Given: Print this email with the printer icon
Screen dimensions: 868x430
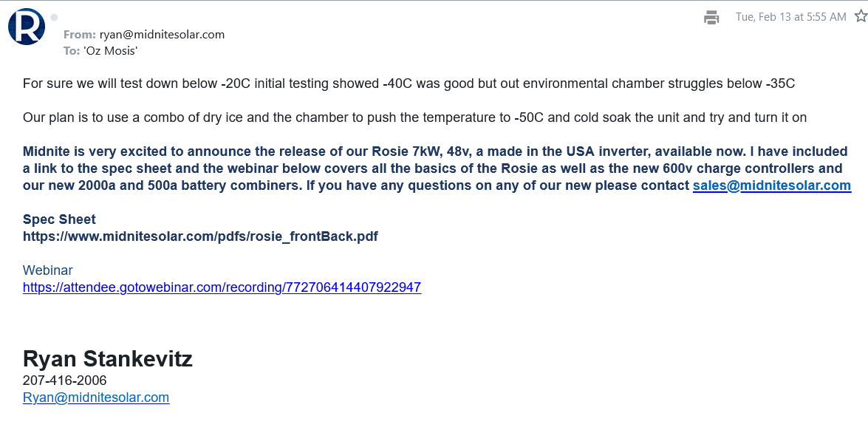Looking at the screenshot, I should tap(711, 17).
